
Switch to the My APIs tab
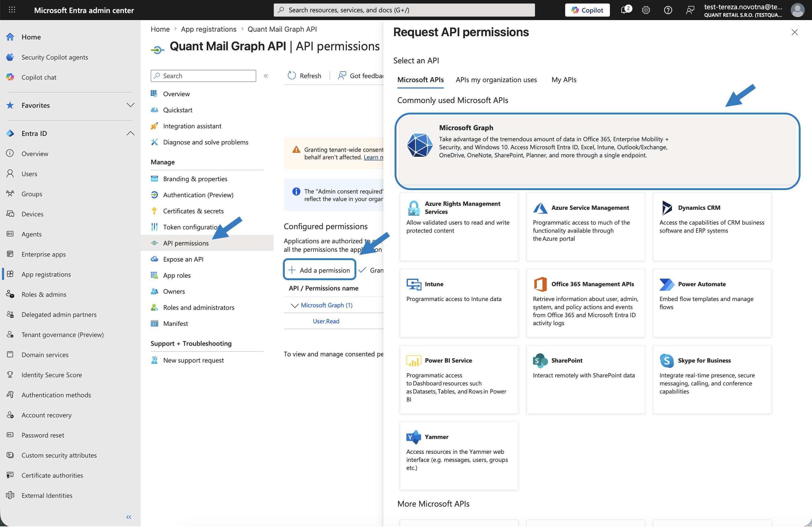pyautogui.click(x=564, y=80)
